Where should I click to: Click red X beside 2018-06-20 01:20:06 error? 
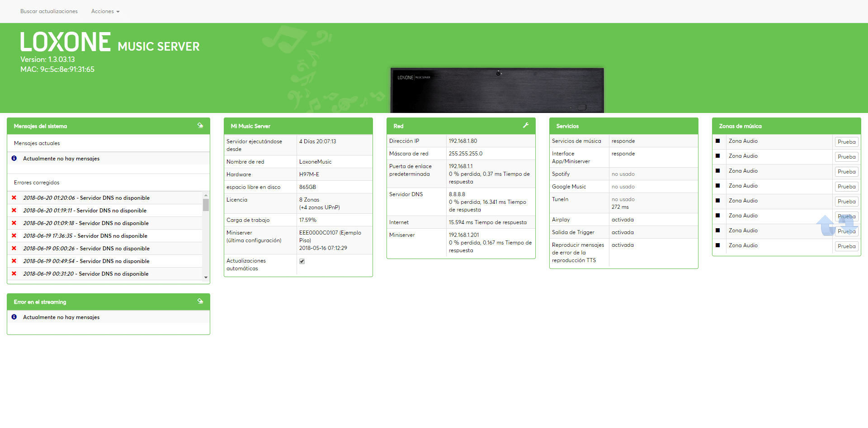coord(14,198)
